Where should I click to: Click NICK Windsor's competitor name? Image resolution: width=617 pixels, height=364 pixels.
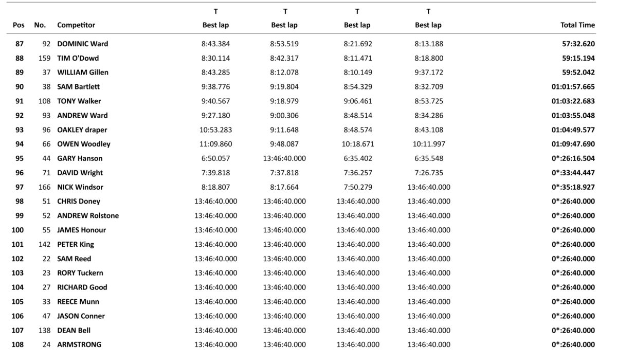[80, 187]
